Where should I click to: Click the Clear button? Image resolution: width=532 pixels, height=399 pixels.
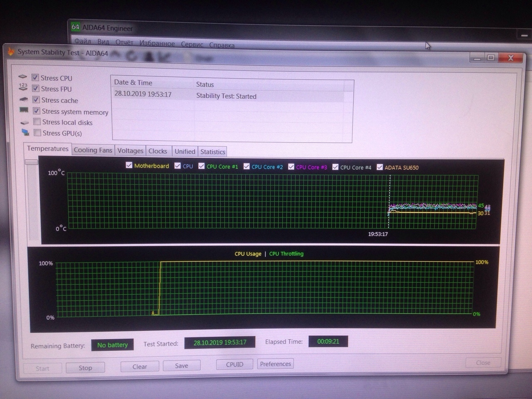(140, 367)
